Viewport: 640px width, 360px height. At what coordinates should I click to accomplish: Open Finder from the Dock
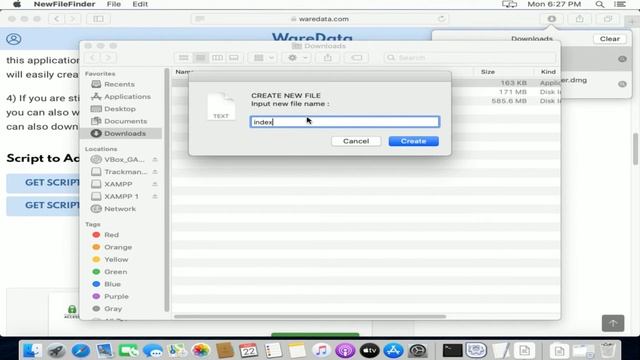(32, 350)
